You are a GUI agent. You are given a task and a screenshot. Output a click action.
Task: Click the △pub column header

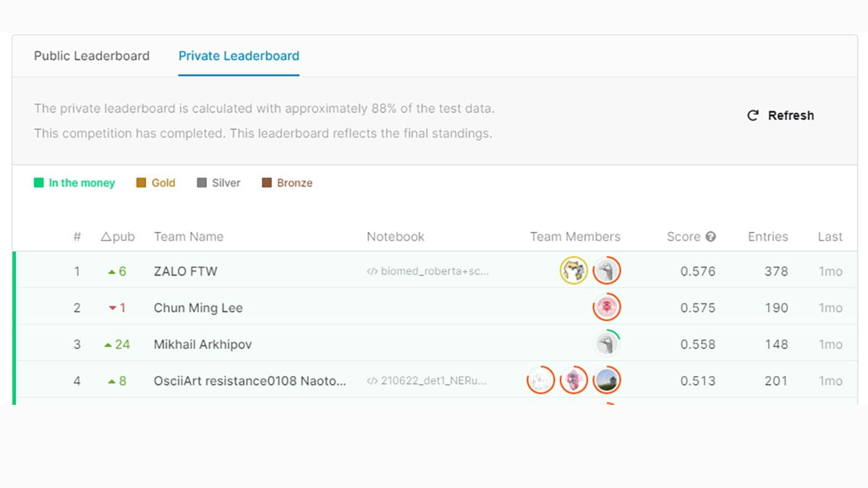(x=117, y=236)
